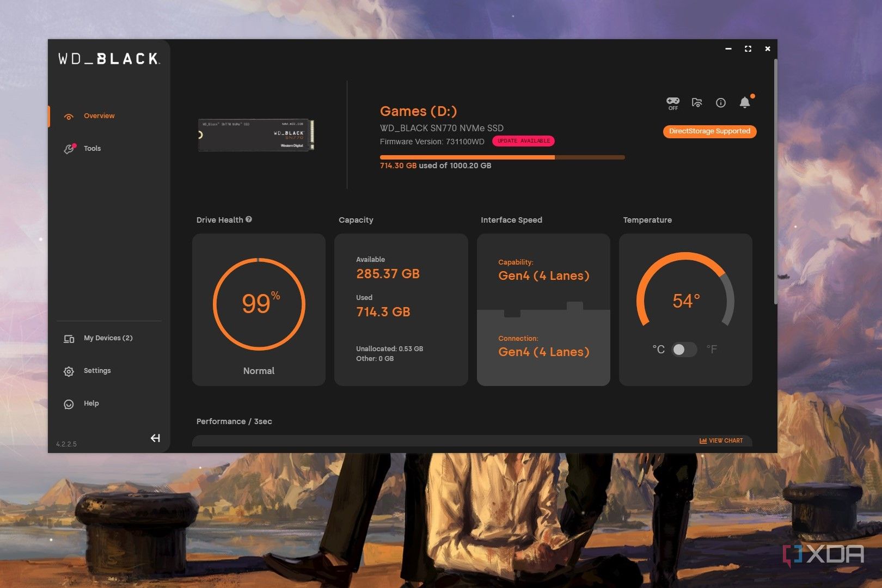
Task: Click the WD_BLACK logo
Action: click(109, 58)
